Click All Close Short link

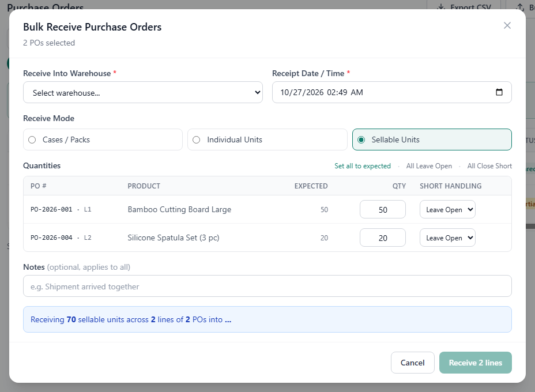coord(489,166)
